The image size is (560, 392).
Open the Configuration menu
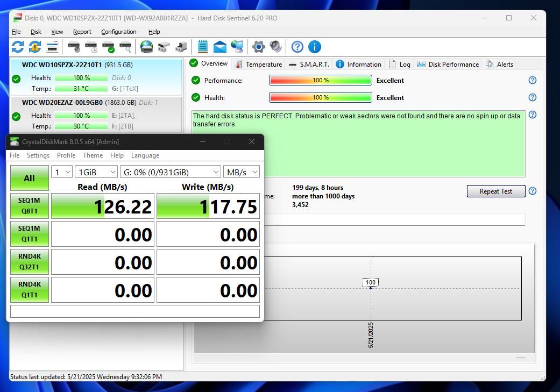(x=118, y=32)
